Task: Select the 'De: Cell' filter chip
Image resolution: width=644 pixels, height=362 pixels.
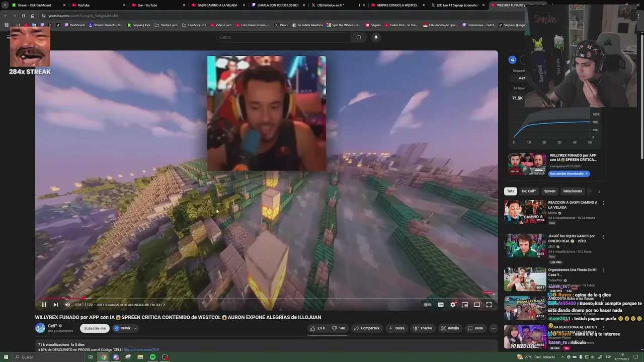Action: [x=529, y=191]
